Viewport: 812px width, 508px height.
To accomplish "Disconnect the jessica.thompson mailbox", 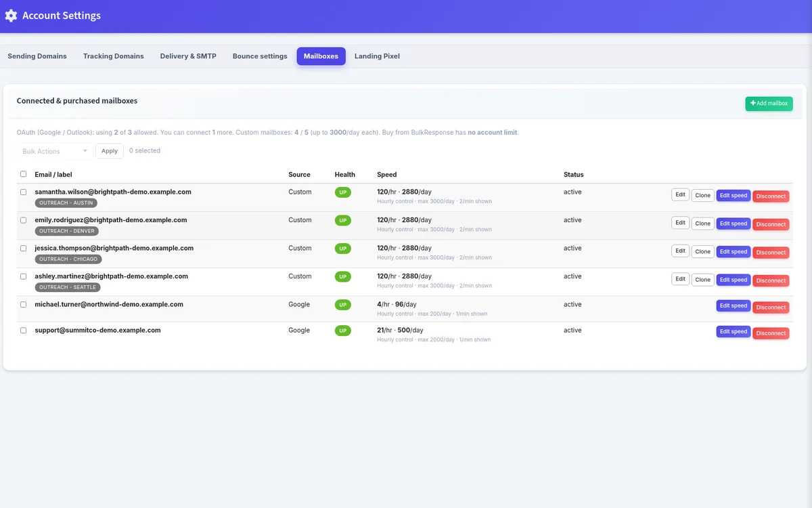I will pos(771,253).
